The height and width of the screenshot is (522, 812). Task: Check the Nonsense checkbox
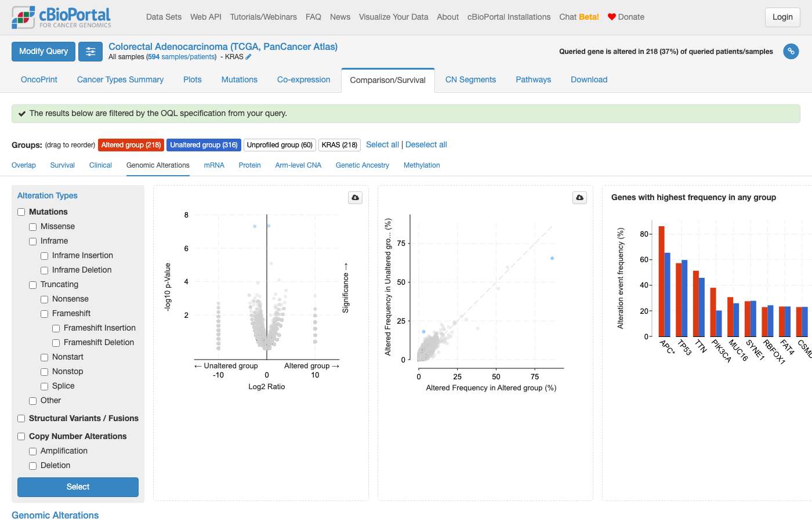(45, 299)
